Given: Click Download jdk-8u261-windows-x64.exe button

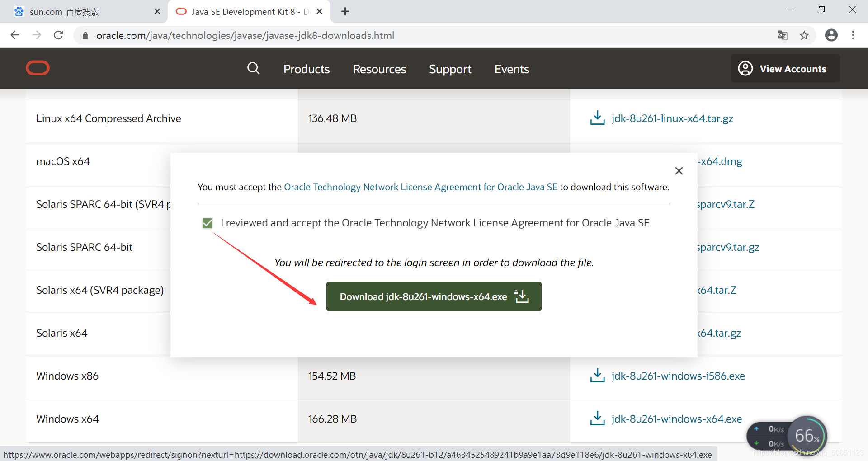Looking at the screenshot, I should (434, 296).
